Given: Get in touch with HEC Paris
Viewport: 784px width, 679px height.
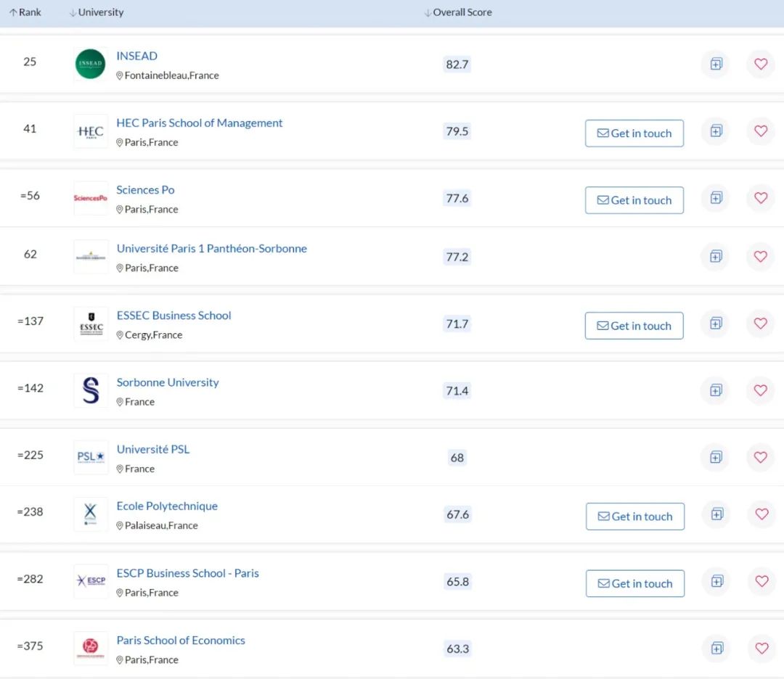Looking at the screenshot, I should (634, 133).
